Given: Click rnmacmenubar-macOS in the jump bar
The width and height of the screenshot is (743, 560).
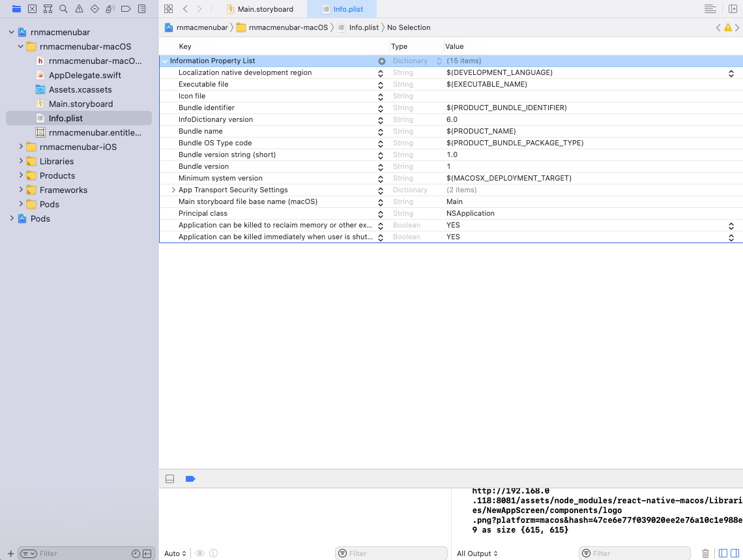Looking at the screenshot, I should (282, 27).
